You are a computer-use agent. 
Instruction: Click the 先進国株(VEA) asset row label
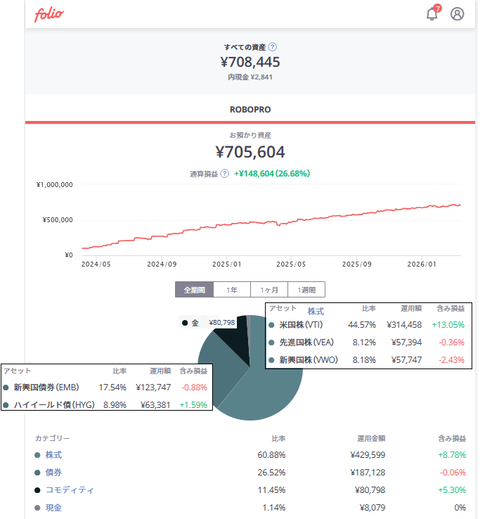click(306, 342)
